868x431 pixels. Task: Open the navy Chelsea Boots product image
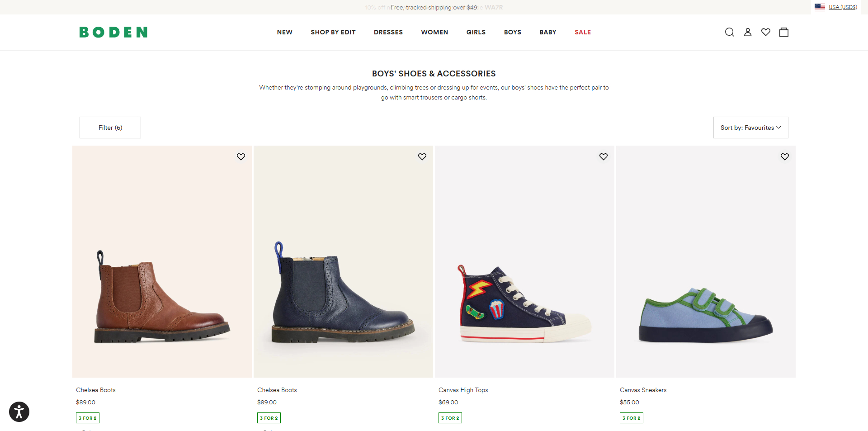click(343, 261)
